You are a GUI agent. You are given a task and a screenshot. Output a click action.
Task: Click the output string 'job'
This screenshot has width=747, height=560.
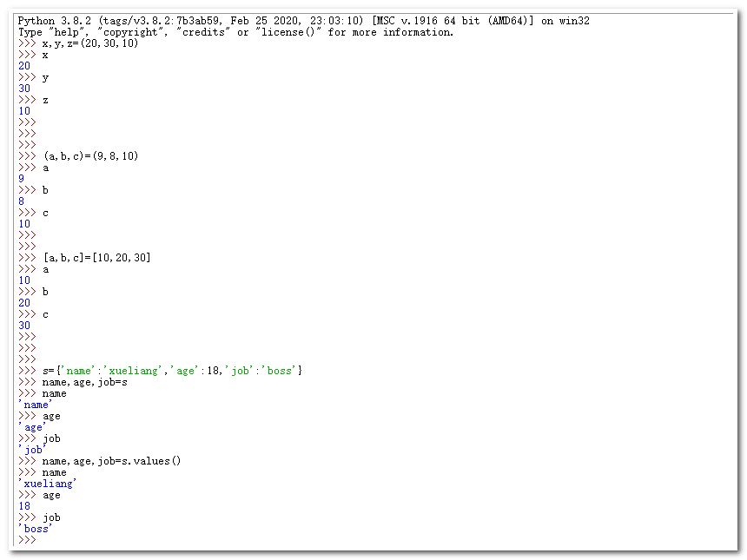coord(32,450)
